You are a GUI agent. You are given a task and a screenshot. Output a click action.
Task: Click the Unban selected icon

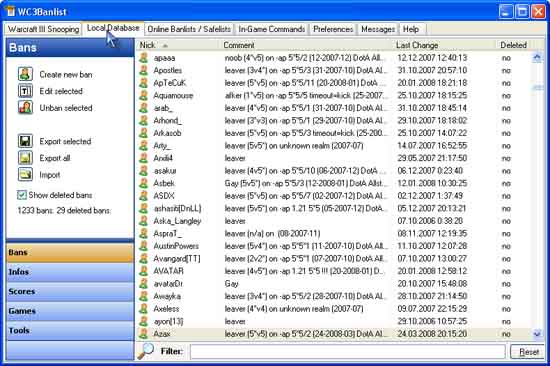pyautogui.click(x=25, y=107)
